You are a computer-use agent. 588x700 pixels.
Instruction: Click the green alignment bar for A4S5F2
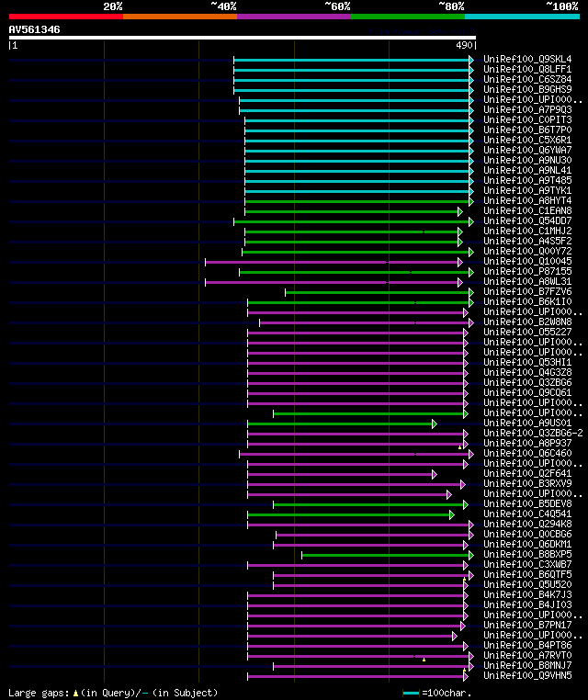pyautogui.click(x=354, y=242)
